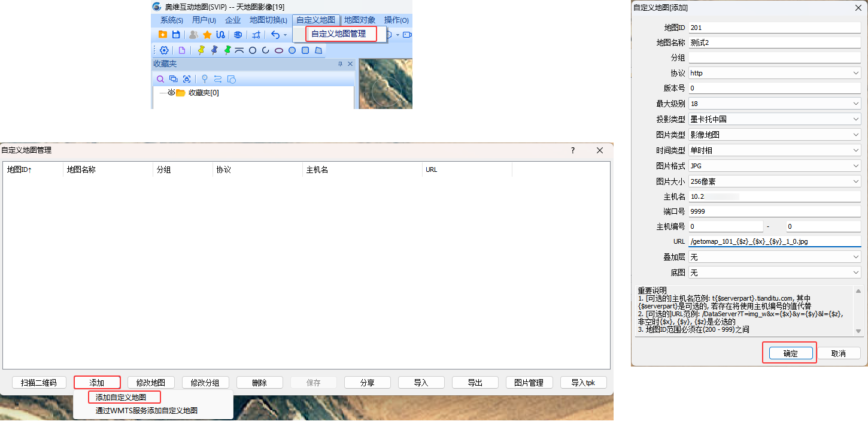
Task: Click the 导入tpk button
Action: [x=583, y=383]
